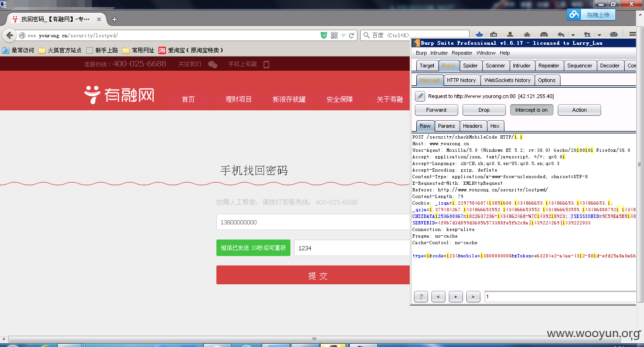
Task: Switch to the Scanner tab
Action: tap(495, 66)
